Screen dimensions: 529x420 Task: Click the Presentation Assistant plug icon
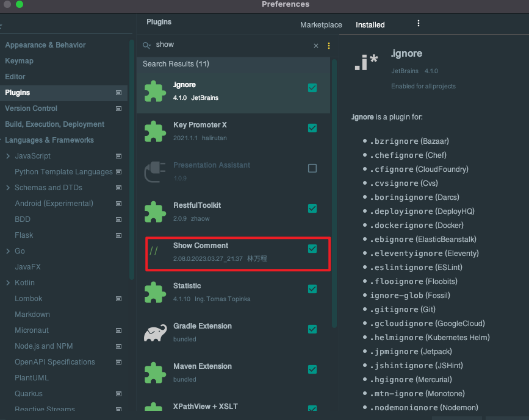click(x=155, y=172)
